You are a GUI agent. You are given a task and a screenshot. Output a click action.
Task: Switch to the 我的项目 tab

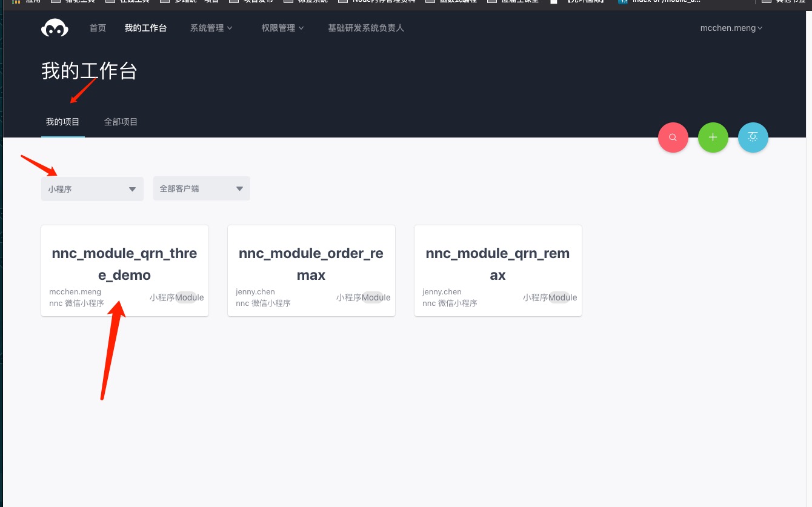[63, 122]
